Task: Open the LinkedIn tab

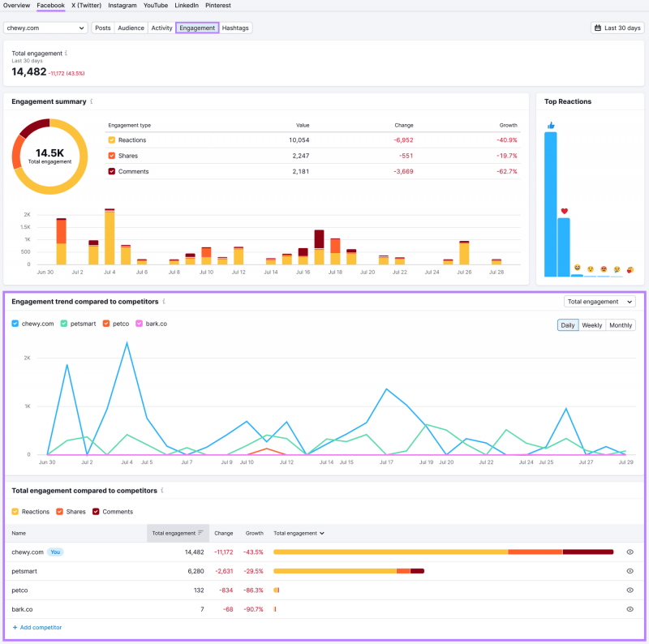Action: (187, 6)
